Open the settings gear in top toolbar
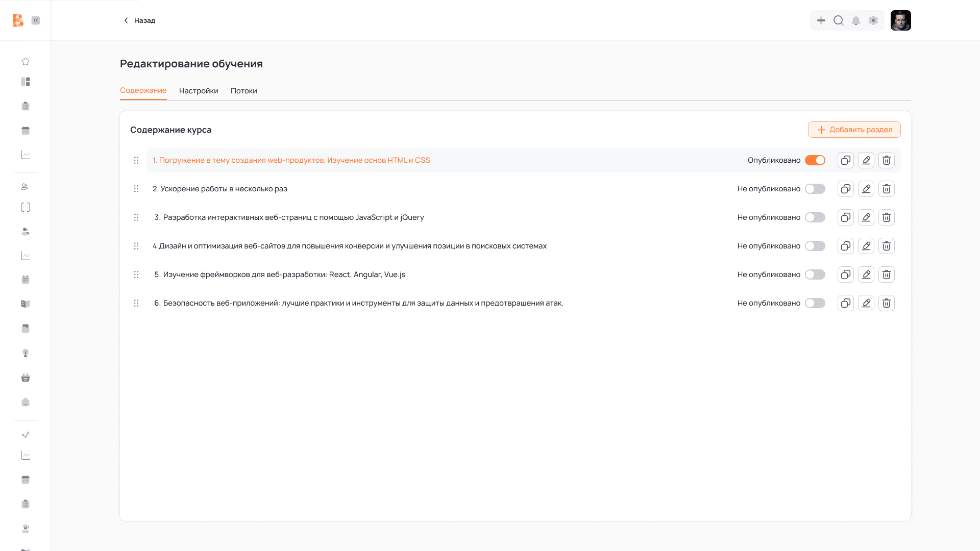Screen dimensions: 980x551 point(873,20)
